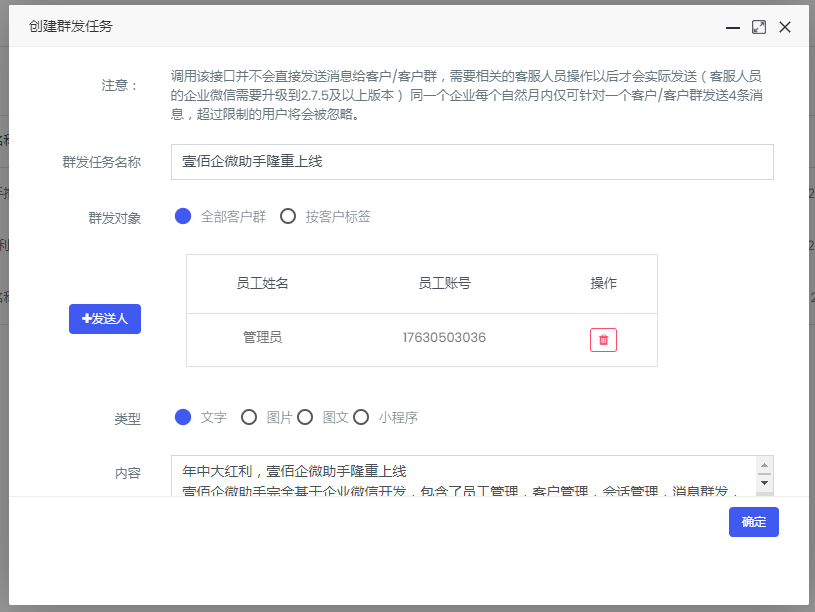Minimize the 创建群发任务 dialog

(733, 27)
